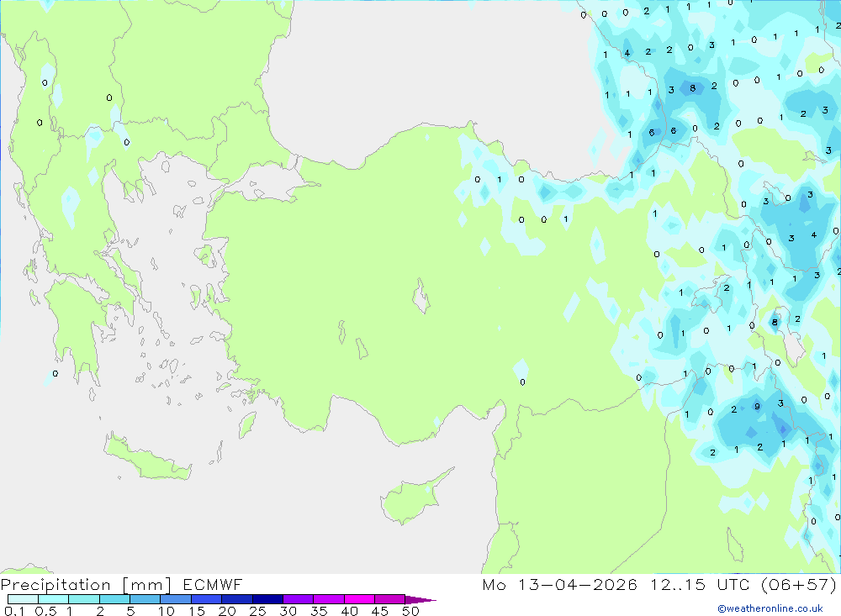The height and width of the screenshot is (616, 841).
Task: Open the weatheronline.co.uk credit link
Action: [770, 608]
